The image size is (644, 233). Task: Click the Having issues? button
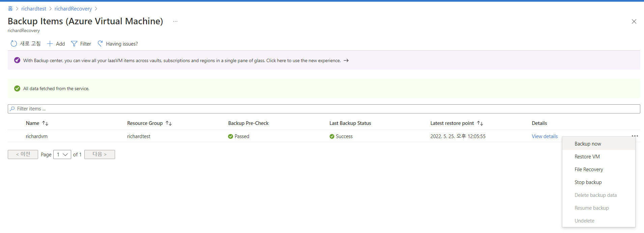click(118, 44)
